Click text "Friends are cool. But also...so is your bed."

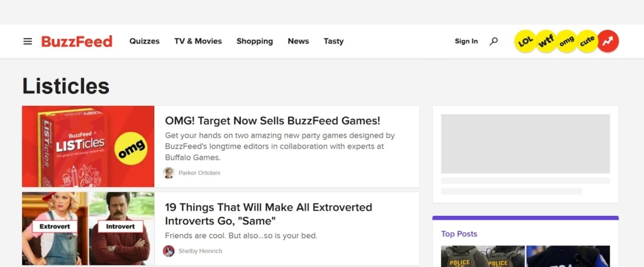tap(241, 236)
